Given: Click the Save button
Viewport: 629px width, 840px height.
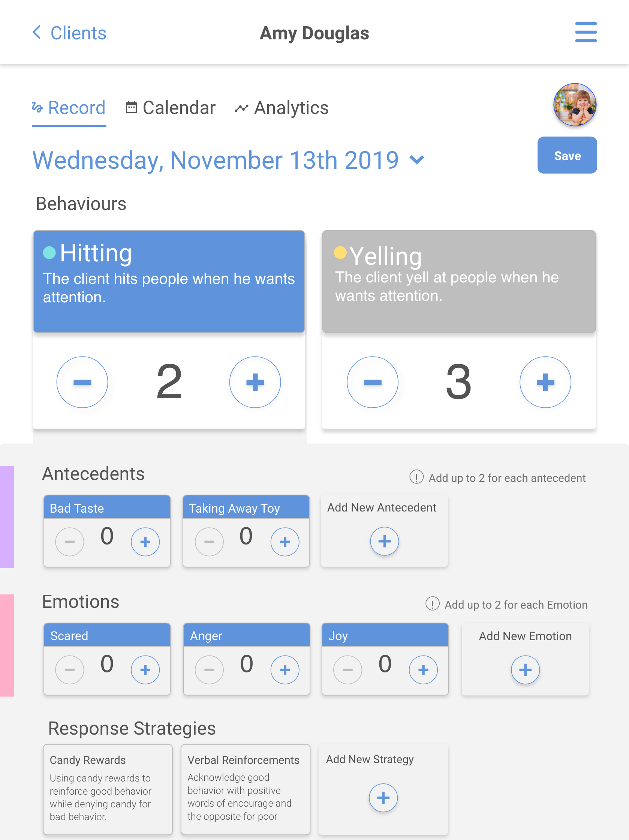Looking at the screenshot, I should pos(567,155).
